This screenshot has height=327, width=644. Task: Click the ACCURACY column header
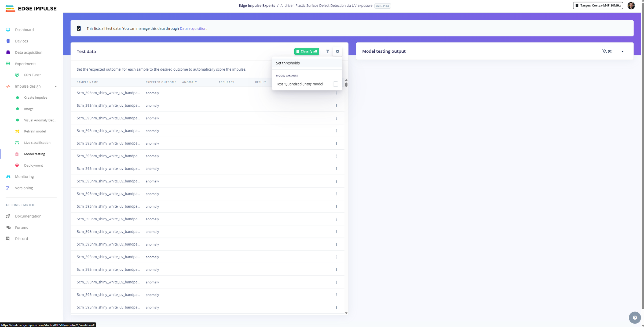click(226, 82)
